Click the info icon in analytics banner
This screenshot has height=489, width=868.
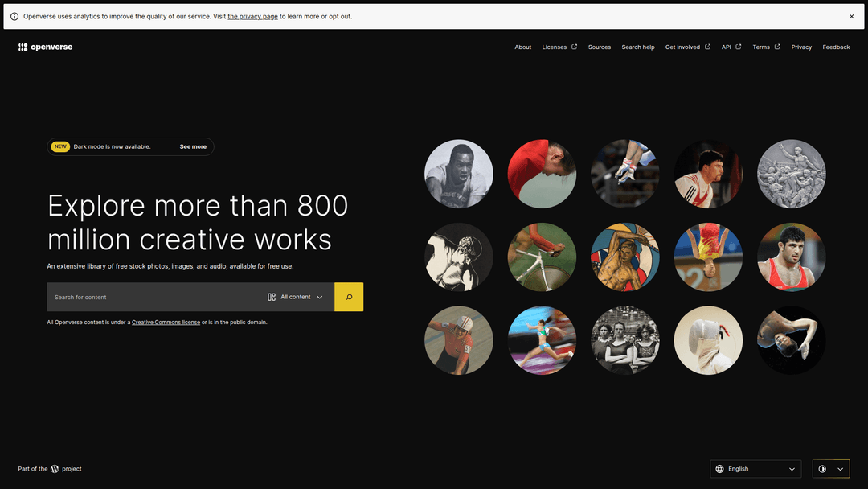[x=14, y=16]
